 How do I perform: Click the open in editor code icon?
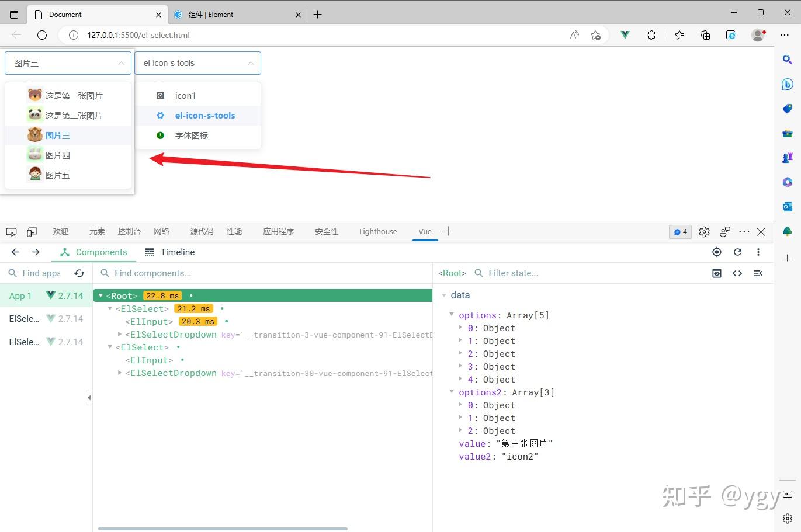pyautogui.click(x=737, y=273)
